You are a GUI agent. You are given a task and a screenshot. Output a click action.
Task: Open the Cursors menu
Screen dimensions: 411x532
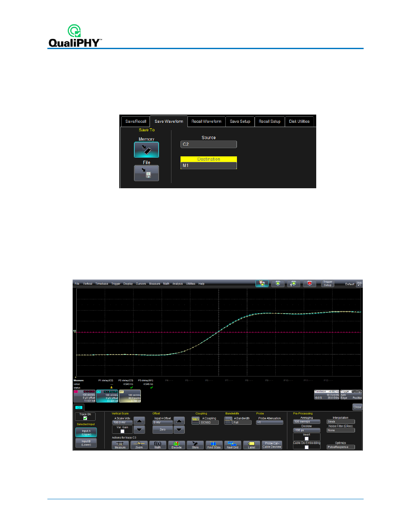coord(141,284)
